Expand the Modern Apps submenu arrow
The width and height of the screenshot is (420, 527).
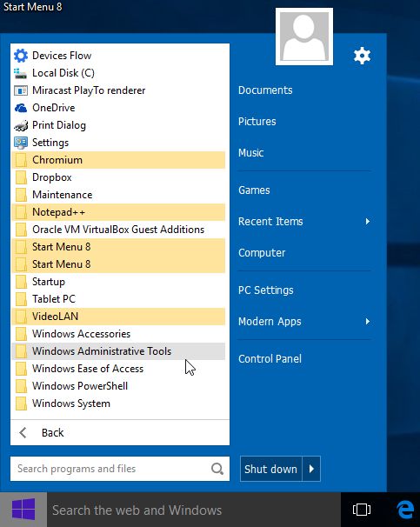(368, 322)
